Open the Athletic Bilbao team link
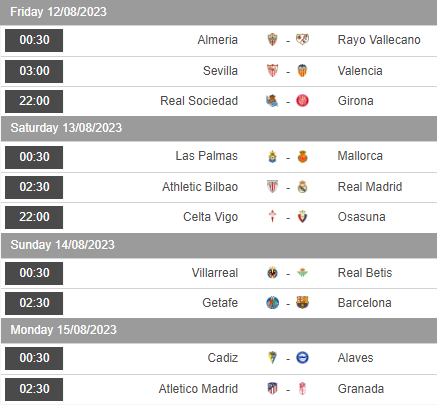Screen dimensions: 437x405 200,187
